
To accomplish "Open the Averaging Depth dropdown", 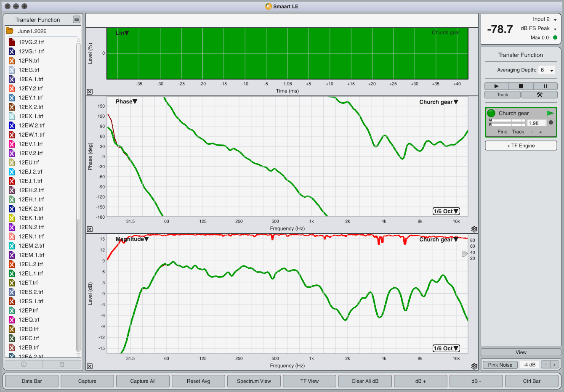I will pyautogui.click(x=547, y=70).
